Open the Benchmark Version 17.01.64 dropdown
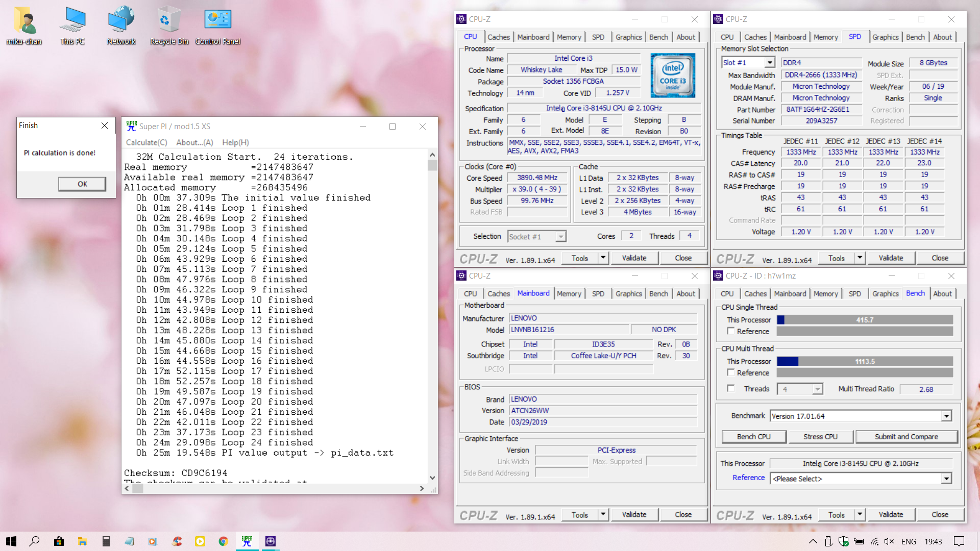 pos(946,416)
